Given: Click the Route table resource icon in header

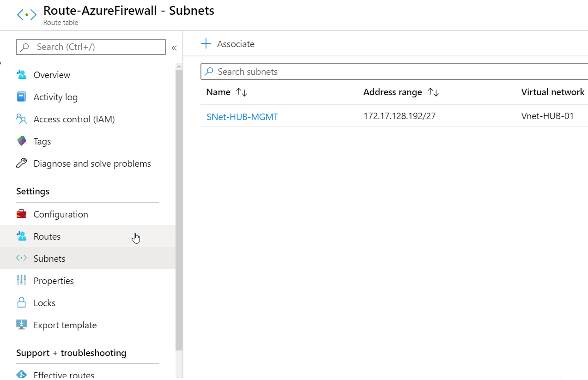Looking at the screenshot, I should [27, 15].
